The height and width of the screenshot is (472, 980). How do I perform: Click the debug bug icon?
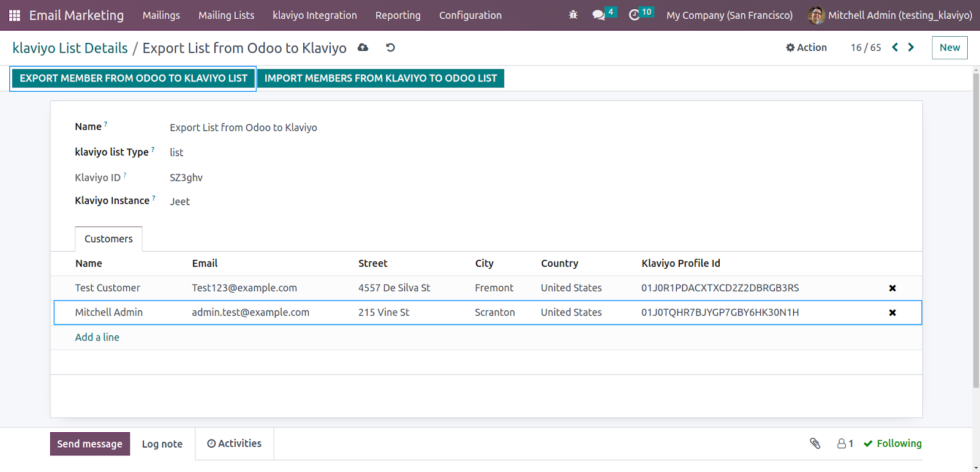[573, 15]
